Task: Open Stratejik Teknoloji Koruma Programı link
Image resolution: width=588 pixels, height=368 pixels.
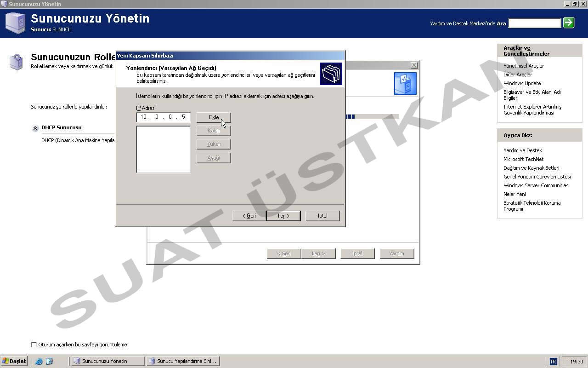Action: [x=532, y=206]
